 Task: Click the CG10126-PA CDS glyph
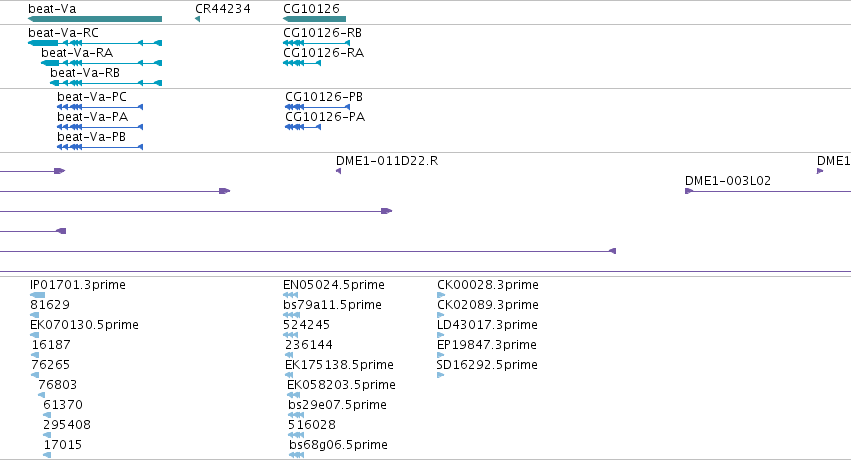(x=303, y=127)
